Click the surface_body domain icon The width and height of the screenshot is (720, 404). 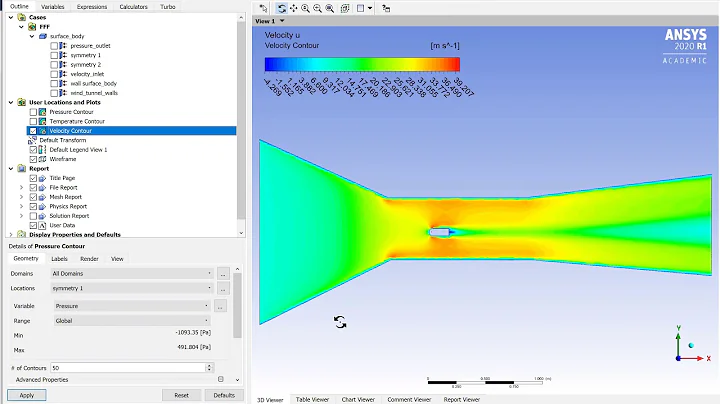click(x=43, y=36)
